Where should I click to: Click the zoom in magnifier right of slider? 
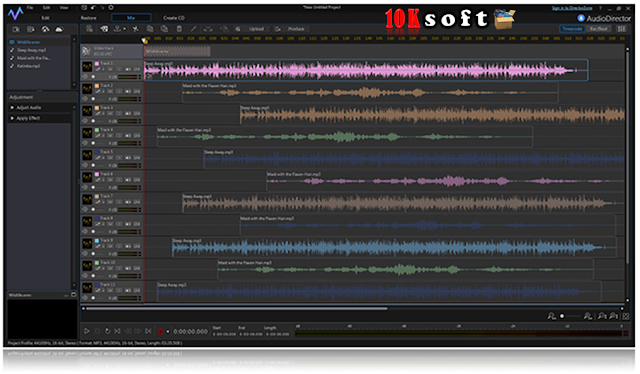(x=588, y=316)
